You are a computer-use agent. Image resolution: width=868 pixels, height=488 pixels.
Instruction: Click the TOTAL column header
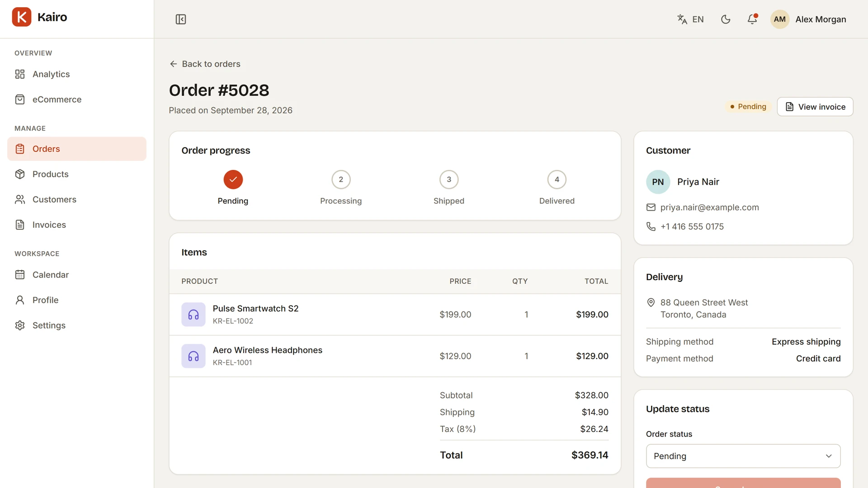[x=596, y=282]
